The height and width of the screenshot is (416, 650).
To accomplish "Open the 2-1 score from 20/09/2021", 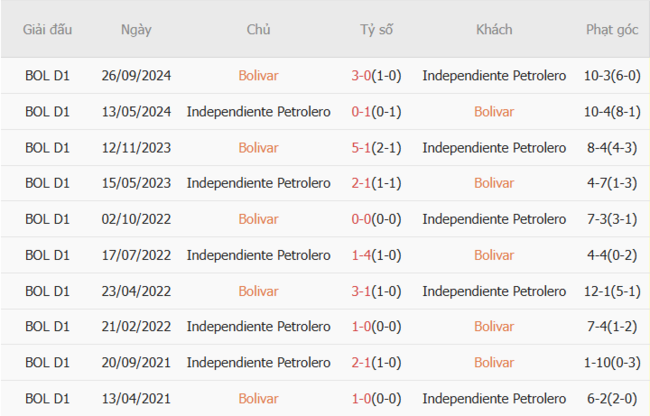I will [x=363, y=363].
